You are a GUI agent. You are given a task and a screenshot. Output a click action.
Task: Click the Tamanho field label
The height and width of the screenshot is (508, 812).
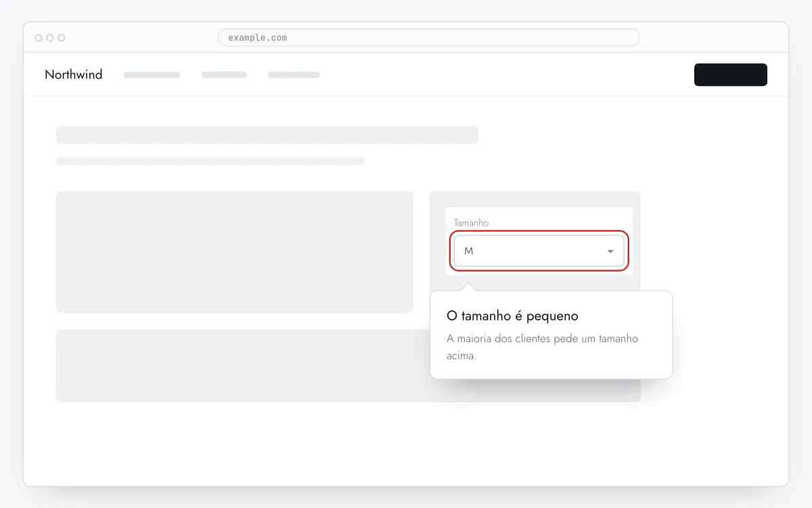pos(471,223)
